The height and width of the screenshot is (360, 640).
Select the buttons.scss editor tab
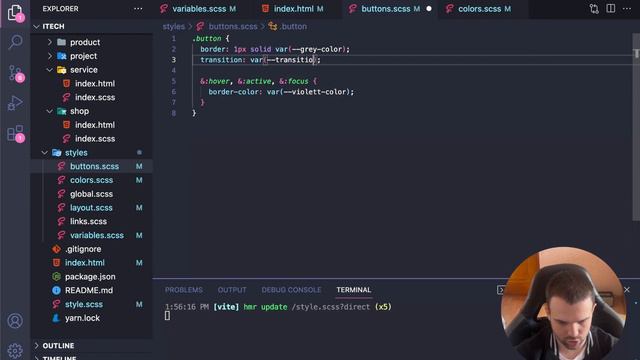coord(391,9)
